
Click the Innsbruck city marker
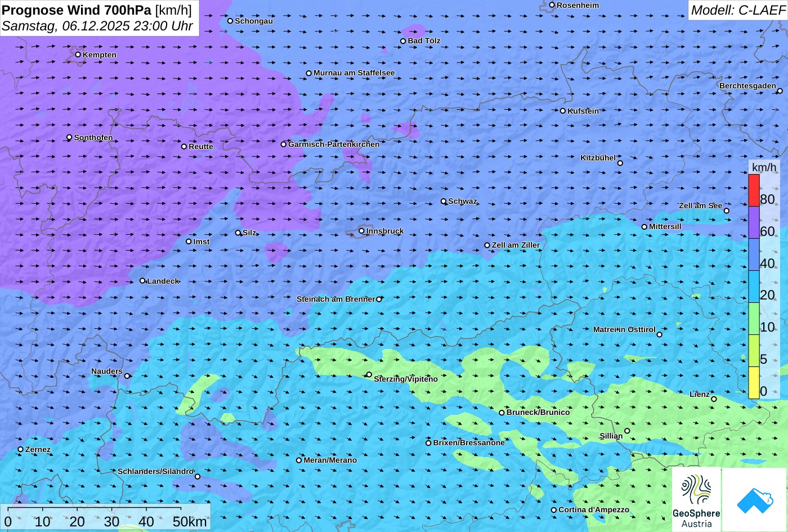coord(361,231)
